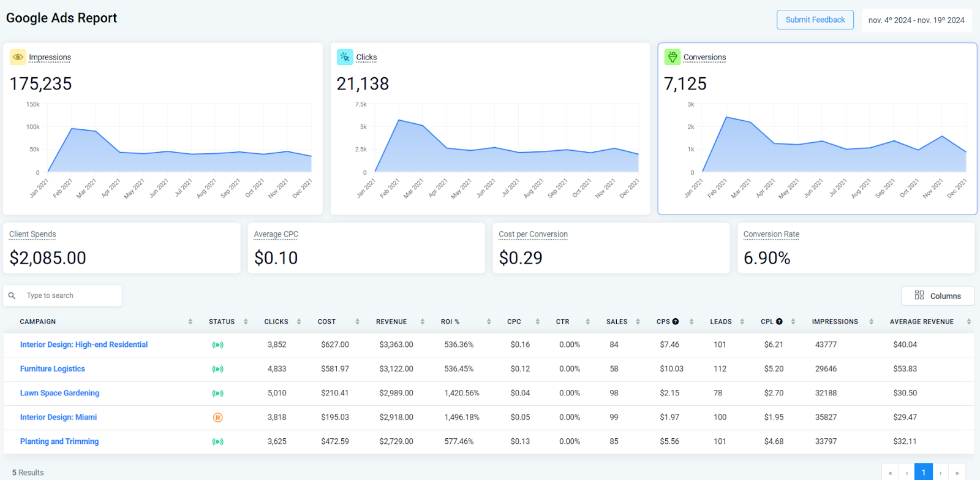
Task: Click the Conversions card icon
Action: pyautogui.click(x=673, y=57)
